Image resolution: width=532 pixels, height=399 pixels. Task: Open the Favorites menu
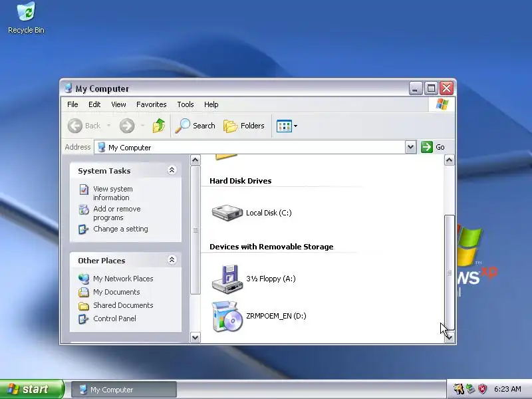click(152, 104)
